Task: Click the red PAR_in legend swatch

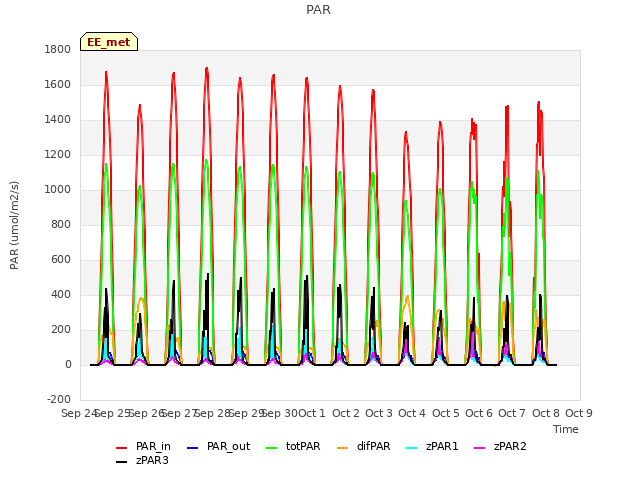Action: (x=122, y=448)
